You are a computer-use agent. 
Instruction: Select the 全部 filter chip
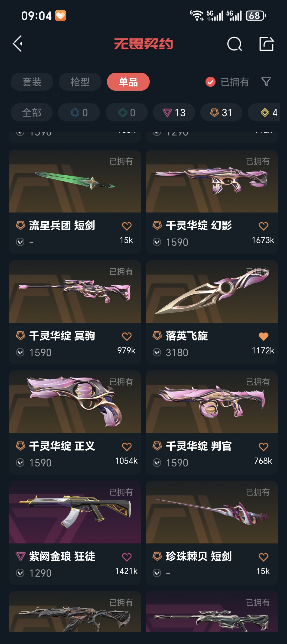click(x=31, y=112)
